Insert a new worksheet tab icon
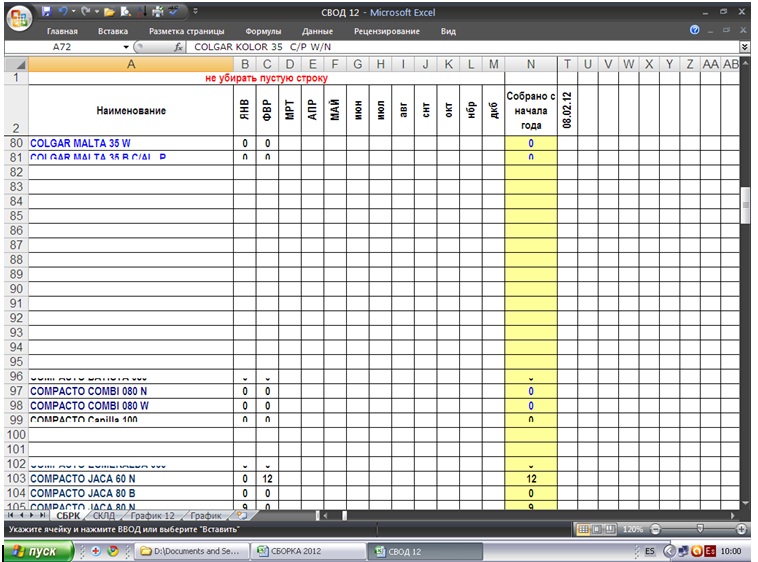 coord(242,516)
